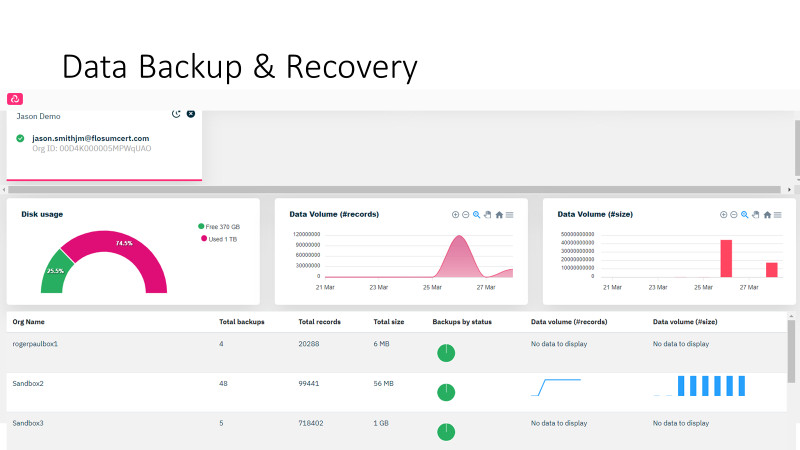Click the Data volume (#size) column header
Viewport: 800px width, 450px height.
pos(685,322)
